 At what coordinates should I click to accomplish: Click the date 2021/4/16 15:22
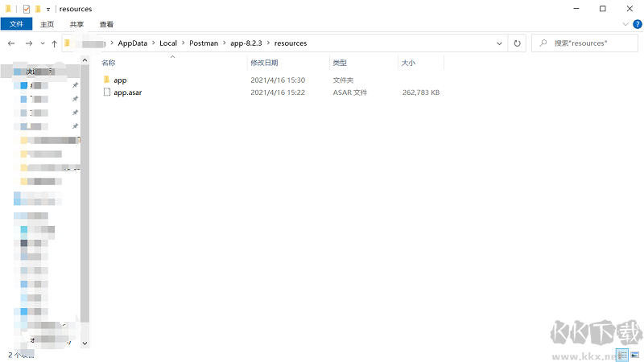[x=278, y=93]
